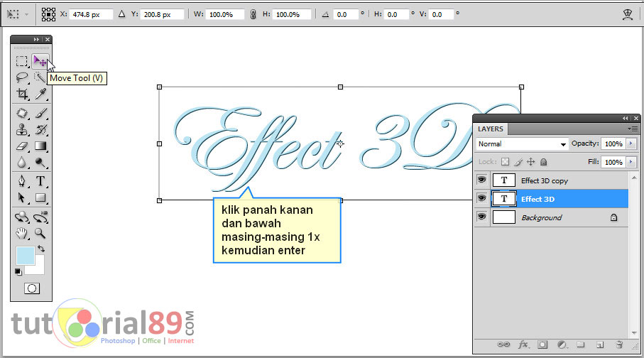Viewport: 644px width, 358px height.
Task: Open the blend mode Normal dropdown
Action: pyautogui.click(x=522, y=144)
